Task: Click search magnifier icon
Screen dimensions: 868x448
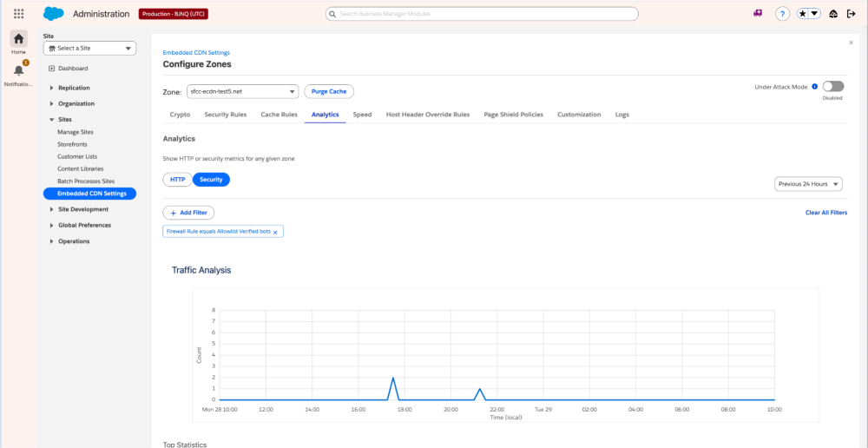Action: 332,14
